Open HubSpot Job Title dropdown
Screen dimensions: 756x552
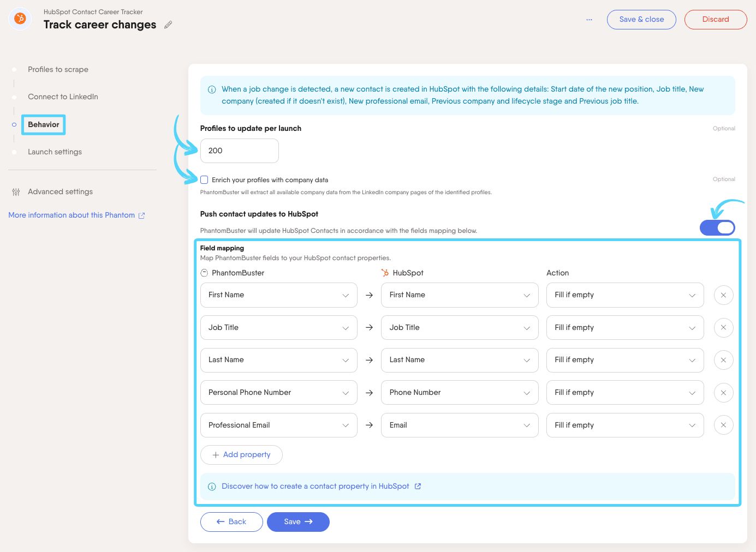point(460,328)
